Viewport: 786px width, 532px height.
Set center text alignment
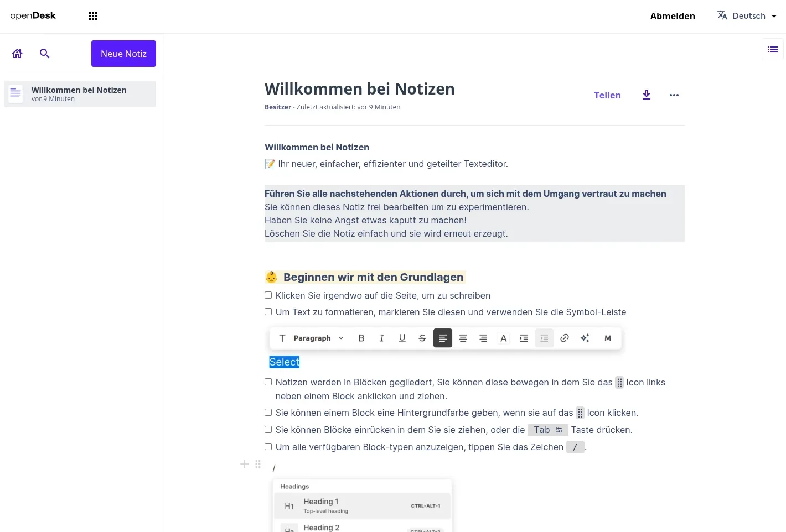click(x=463, y=338)
